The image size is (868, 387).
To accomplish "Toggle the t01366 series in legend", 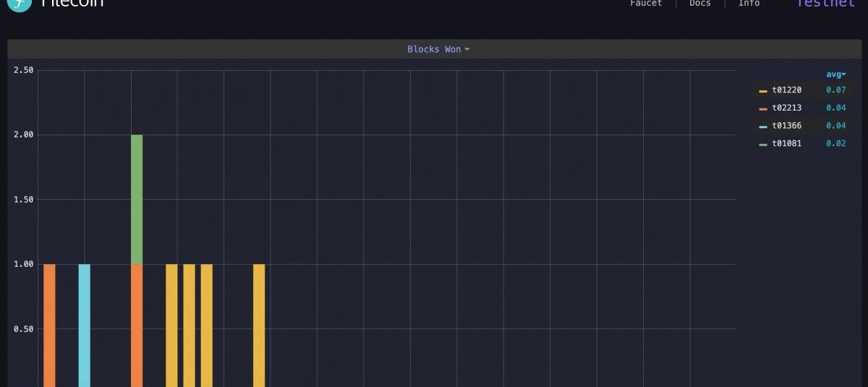I will tap(786, 126).
